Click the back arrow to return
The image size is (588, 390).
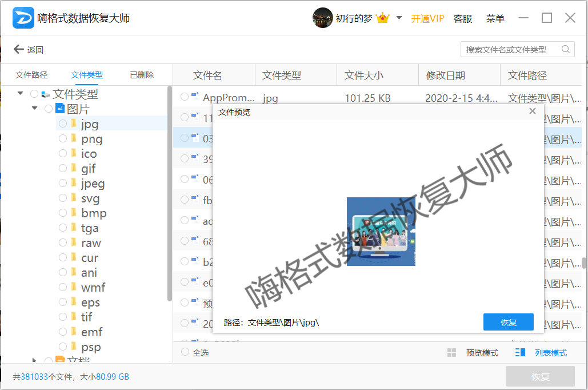pos(19,50)
